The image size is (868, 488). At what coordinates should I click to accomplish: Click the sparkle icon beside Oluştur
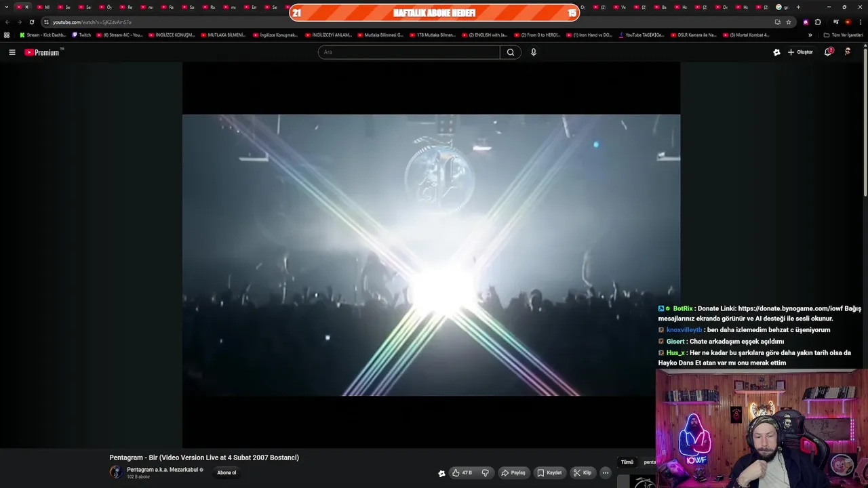click(x=776, y=52)
